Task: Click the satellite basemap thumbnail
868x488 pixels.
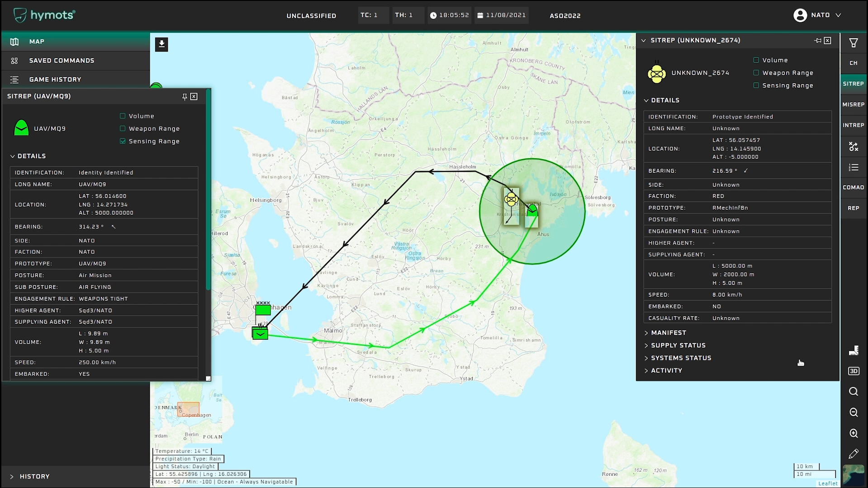Action: click(853, 475)
